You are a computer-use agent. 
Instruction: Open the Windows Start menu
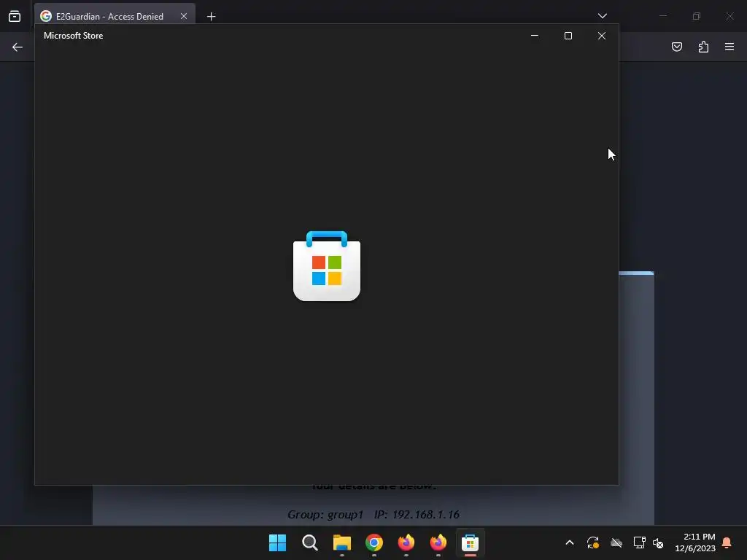pyautogui.click(x=277, y=542)
